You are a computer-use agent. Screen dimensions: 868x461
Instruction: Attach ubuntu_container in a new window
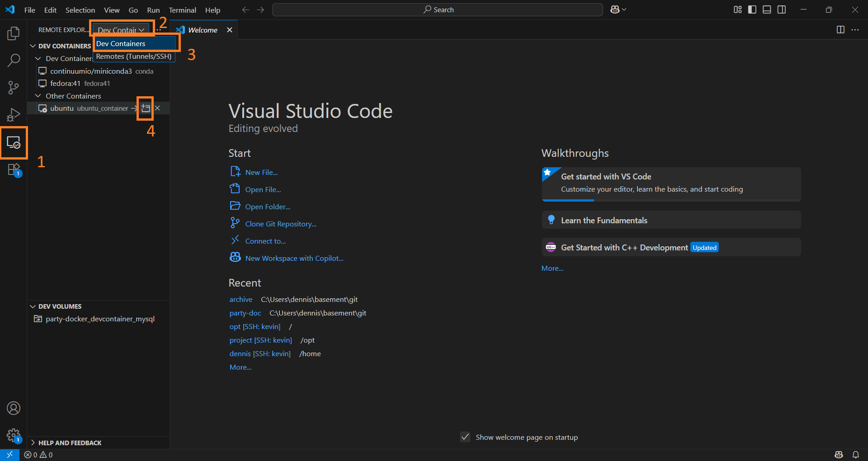[145, 108]
